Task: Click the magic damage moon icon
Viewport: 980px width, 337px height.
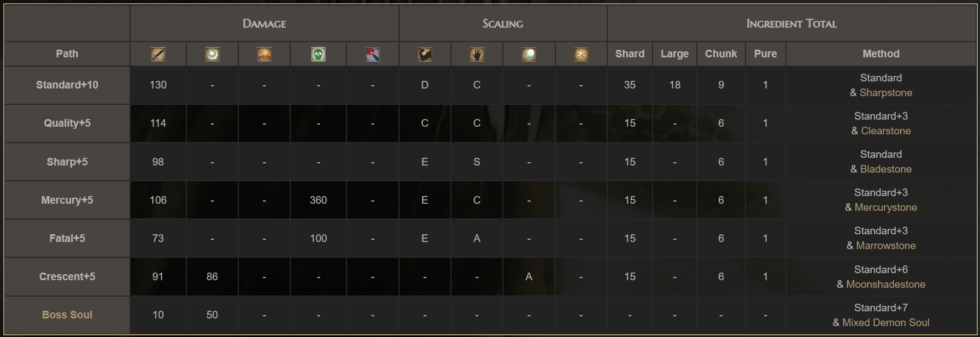Action: pos(212,54)
